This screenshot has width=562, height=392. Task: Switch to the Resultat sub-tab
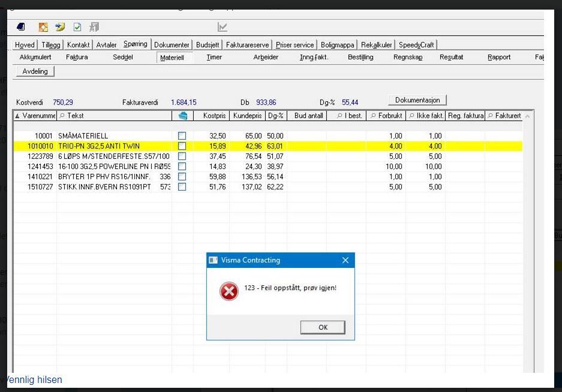pos(451,57)
